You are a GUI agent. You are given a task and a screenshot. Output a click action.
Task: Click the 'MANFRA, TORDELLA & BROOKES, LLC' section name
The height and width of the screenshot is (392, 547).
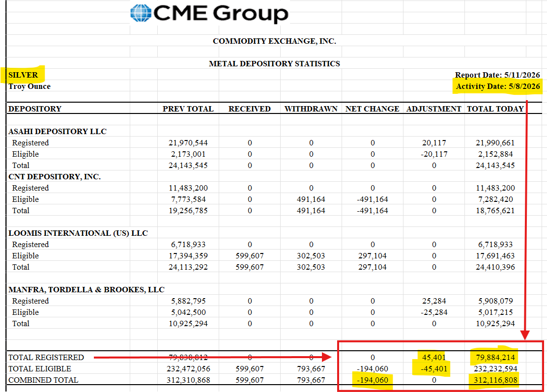coord(86,290)
